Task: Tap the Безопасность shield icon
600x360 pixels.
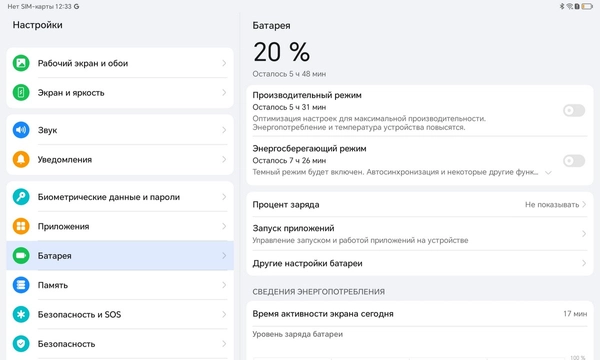Action: pyautogui.click(x=21, y=344)
